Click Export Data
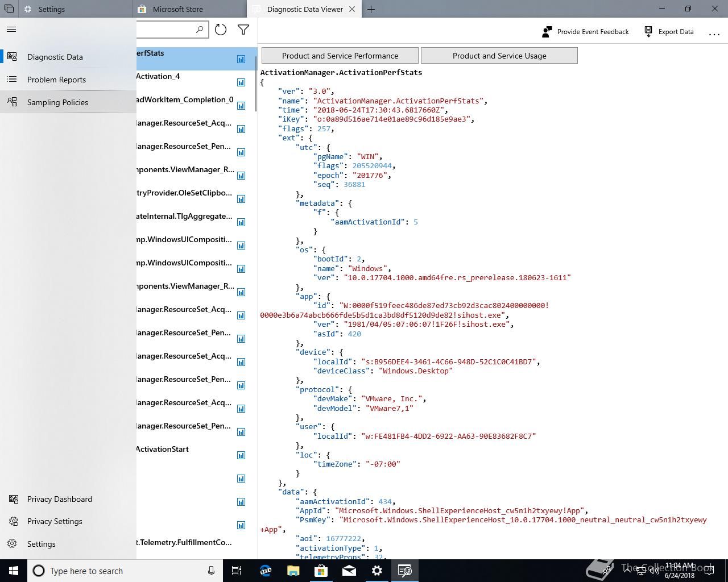Image resolution: width=728 pixels, height=582 pixels. [669, 32]
